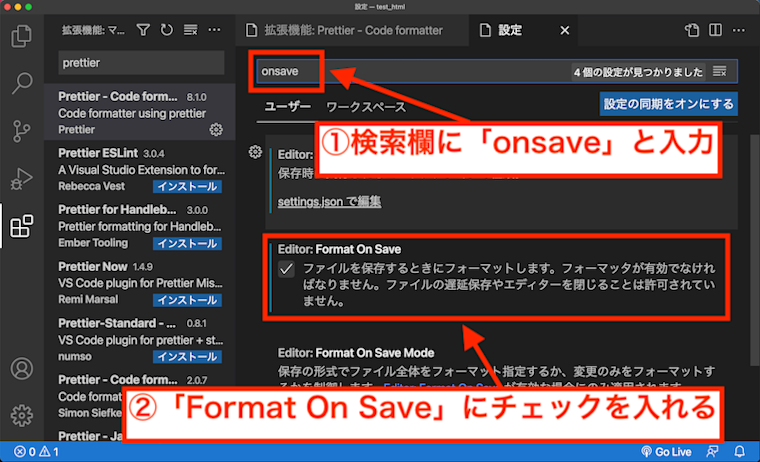Open the Accounts menu icon

(21, 369)
